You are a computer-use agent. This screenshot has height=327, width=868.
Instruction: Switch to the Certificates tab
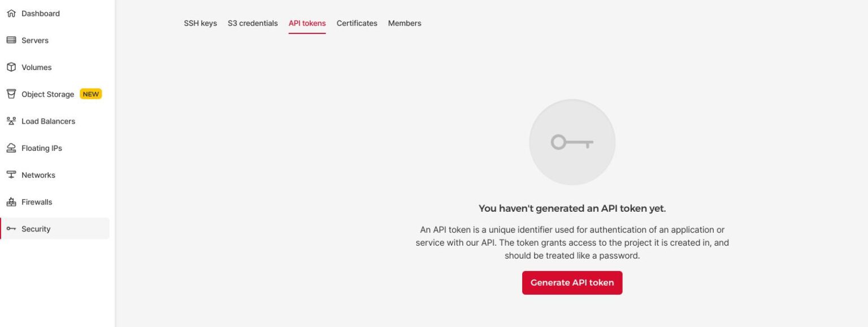[x=357, y=23]
